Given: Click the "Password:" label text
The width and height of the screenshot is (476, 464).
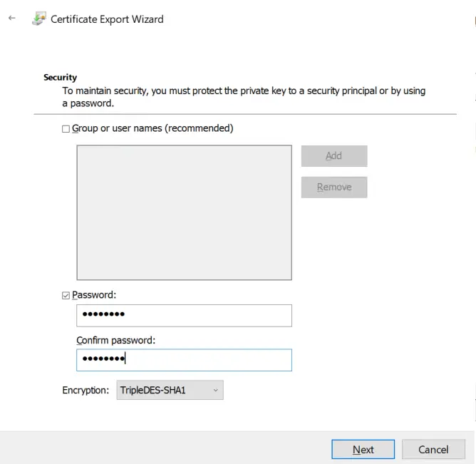Looking at the screenshot, I should pos(94,294).
